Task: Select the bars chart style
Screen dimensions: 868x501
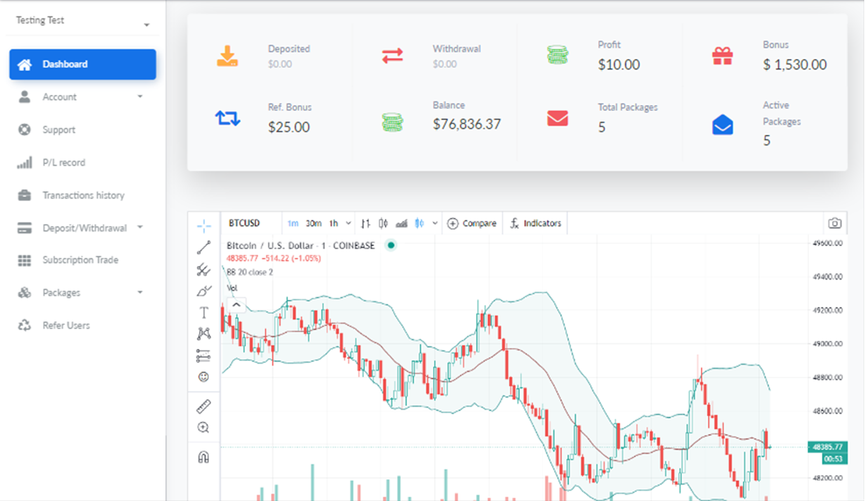Action: tap(365, 223)
